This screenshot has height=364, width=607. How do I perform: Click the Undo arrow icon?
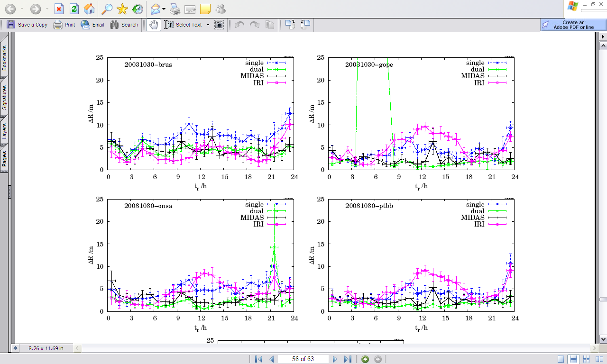(239, 25)
